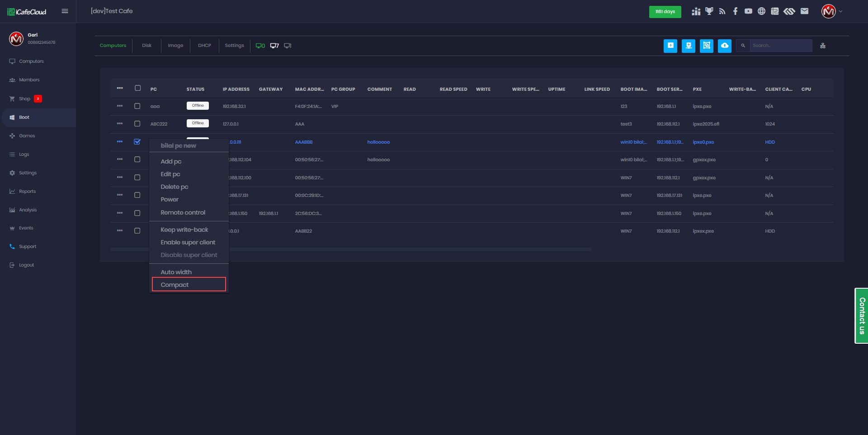The image size is (868, 435).
Task: Tick the checkbox for ABC222 row
Action: click(137, 124)
